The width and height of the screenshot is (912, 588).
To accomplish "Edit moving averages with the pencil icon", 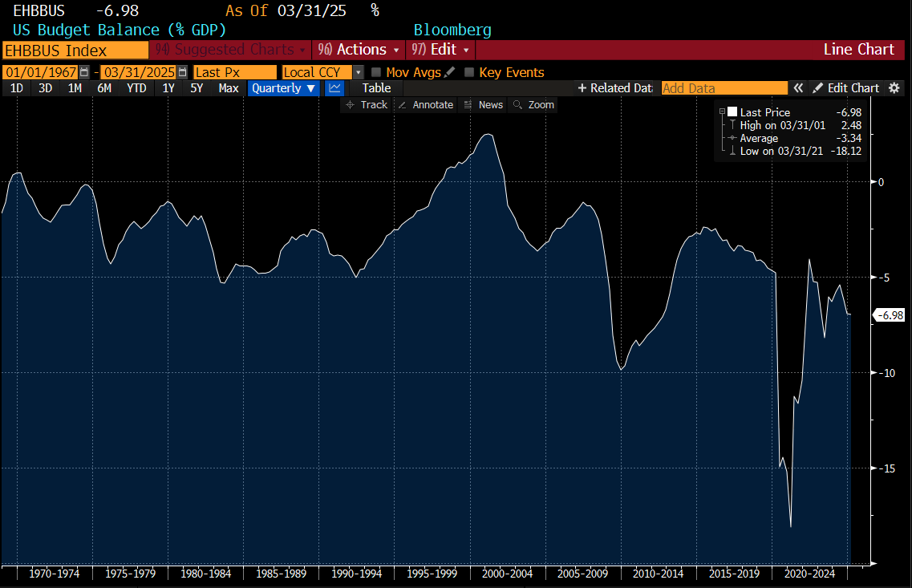I will point(449,72).
